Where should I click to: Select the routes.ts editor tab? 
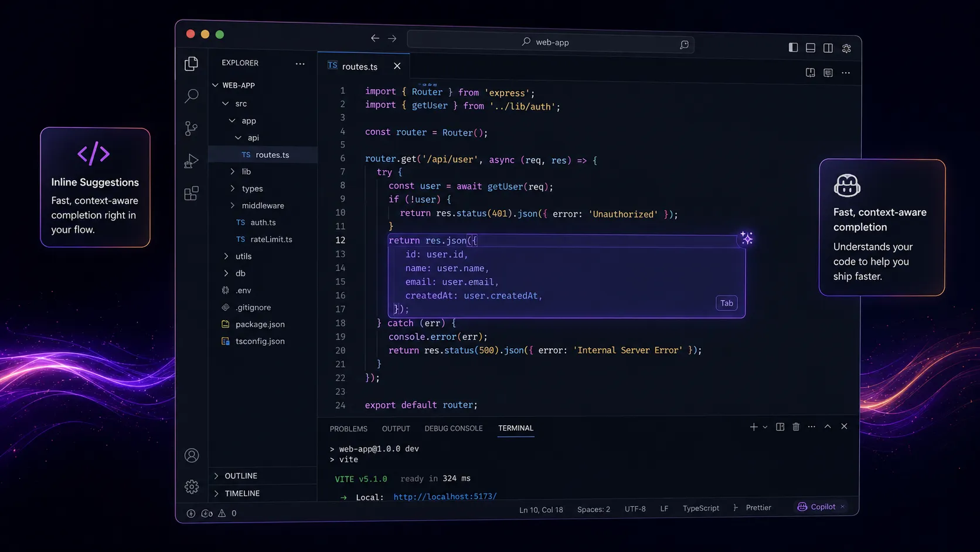click(363, 66)
